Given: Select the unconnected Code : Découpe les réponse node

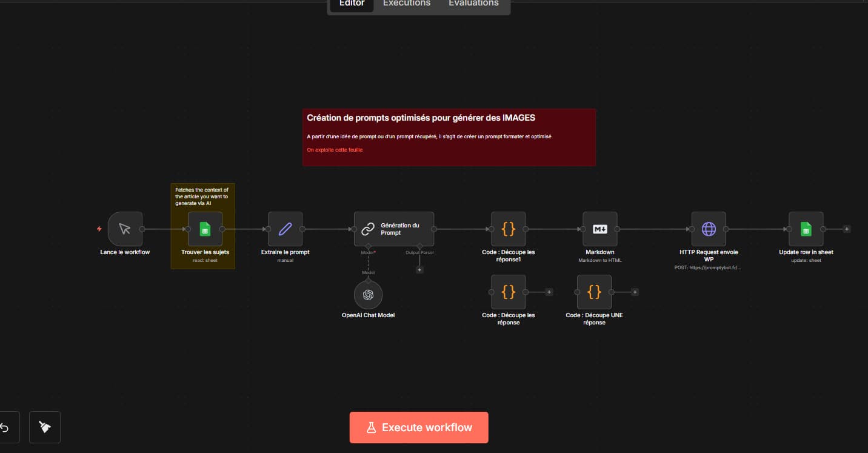Looking at the screenshot, I should 509,292.
